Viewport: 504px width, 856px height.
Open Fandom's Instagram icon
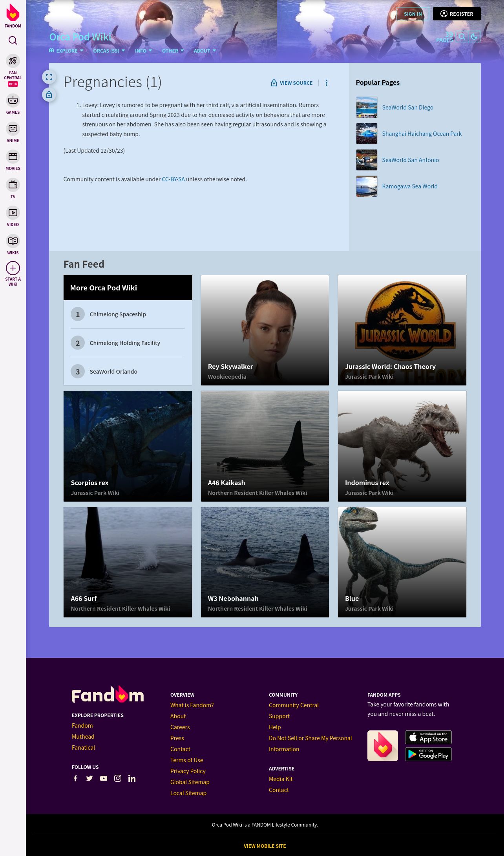118,778
